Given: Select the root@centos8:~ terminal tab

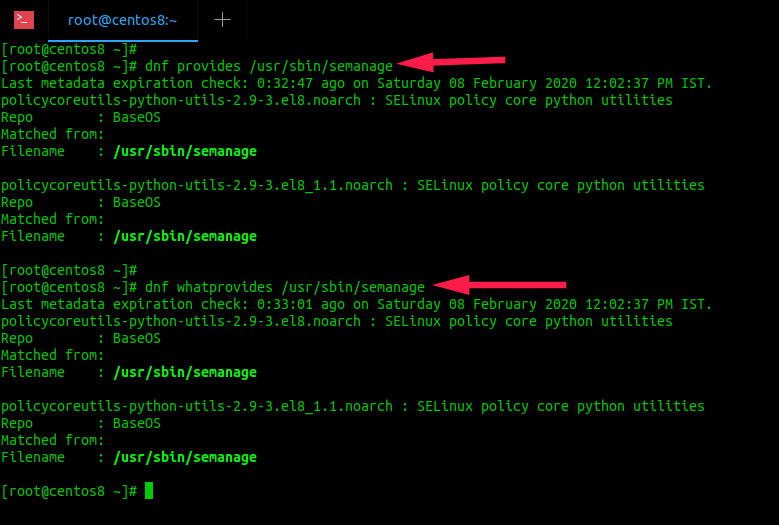Looking at the screenshot, I should 123,19.
